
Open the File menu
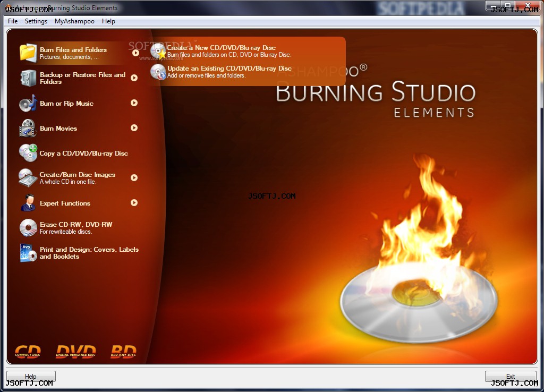[x=13, y=21]
